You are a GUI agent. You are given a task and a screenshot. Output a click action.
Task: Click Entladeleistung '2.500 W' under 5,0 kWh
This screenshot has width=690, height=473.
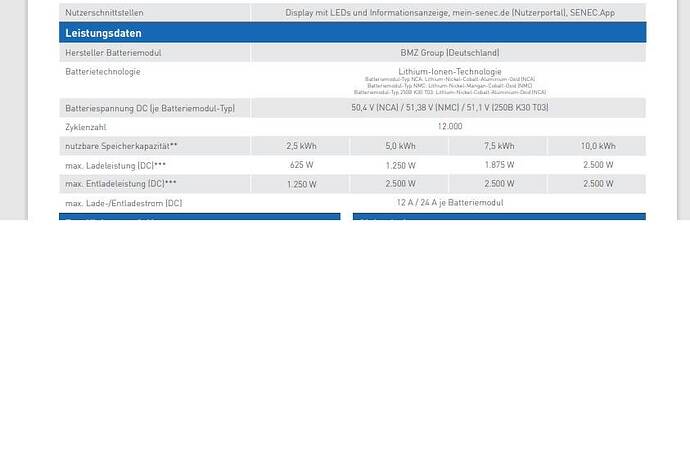pos(400,184)
